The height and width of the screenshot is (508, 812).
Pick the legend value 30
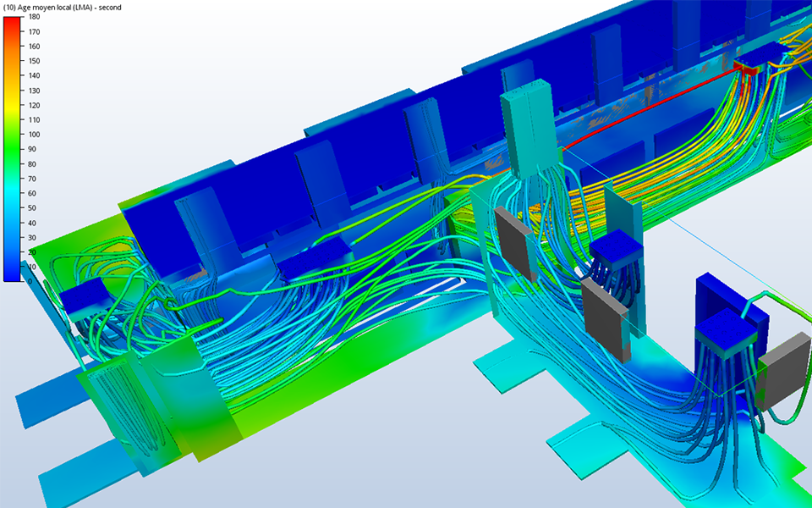[x=33, y=237]
